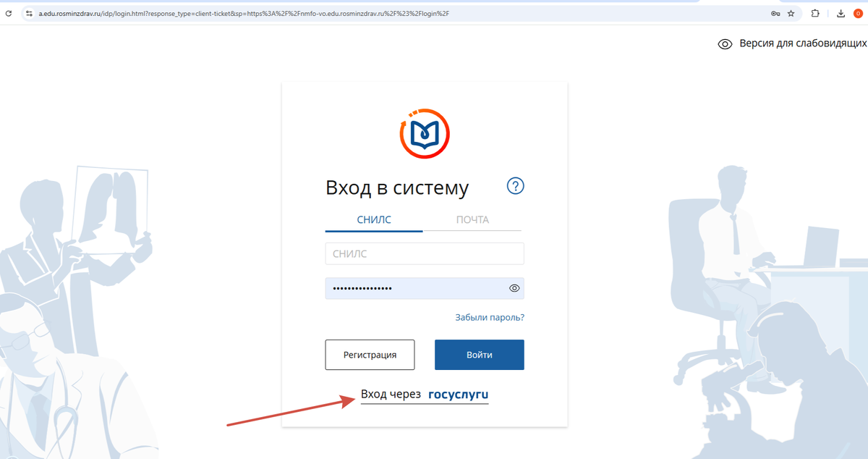The width and height of the screenshot is (868, 459).
Task: Open site information icon in address bar
Action: 28,13
